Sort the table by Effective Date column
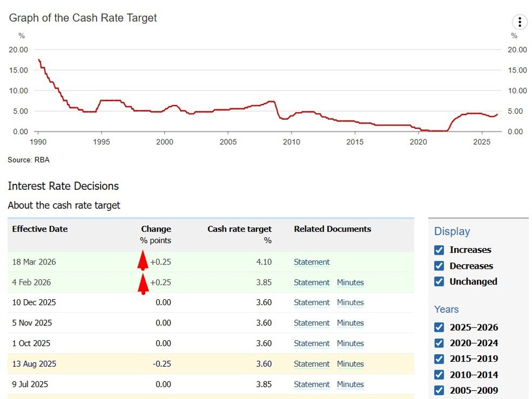The image size is (532, 399). (x=40, y=229)
